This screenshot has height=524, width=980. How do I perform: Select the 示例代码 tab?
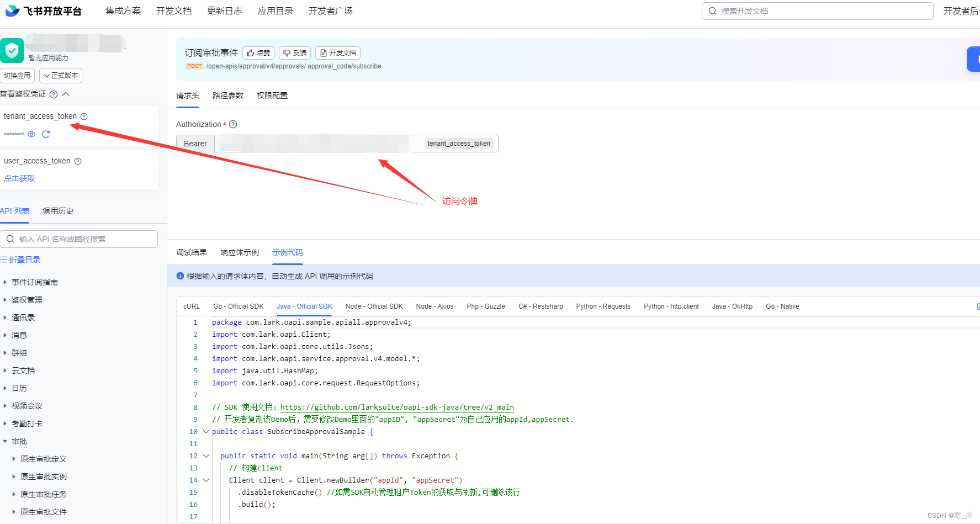pyautogui.click(x=288, y=252)
